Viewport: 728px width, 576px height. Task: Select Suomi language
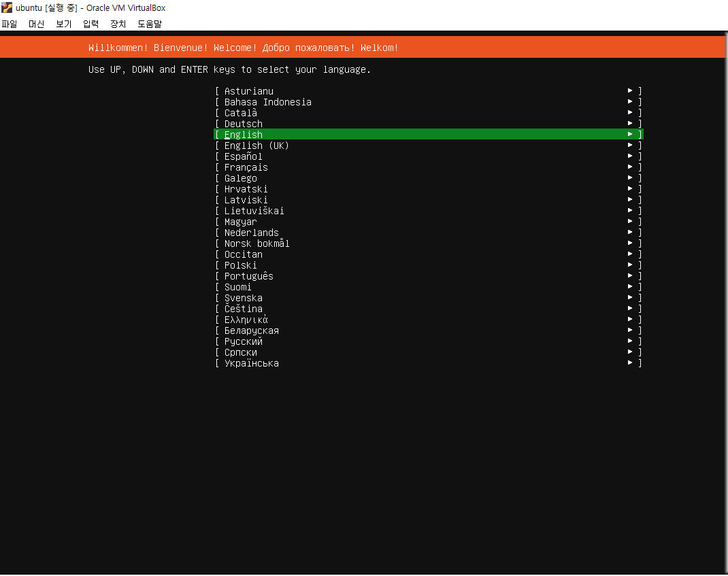click(x=429, y=287)
